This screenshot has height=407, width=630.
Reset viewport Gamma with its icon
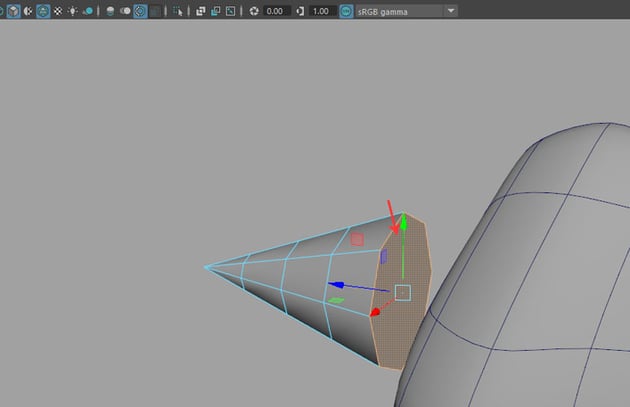300,11
